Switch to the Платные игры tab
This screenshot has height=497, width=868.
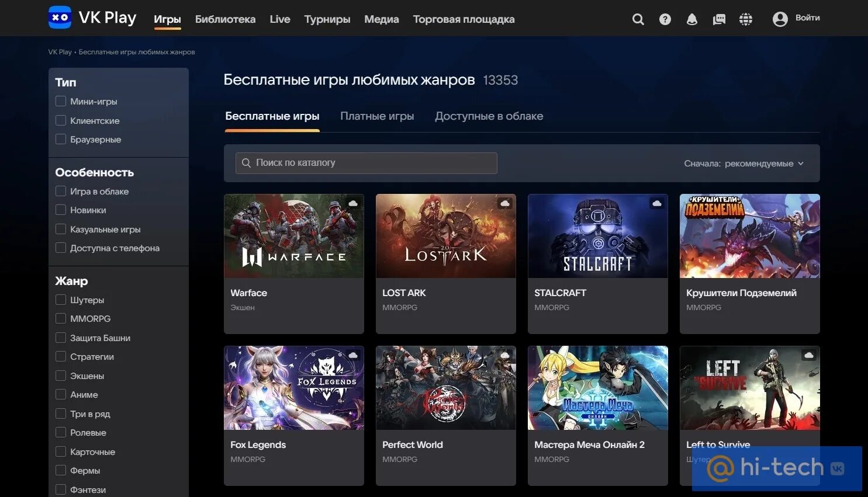377,116
